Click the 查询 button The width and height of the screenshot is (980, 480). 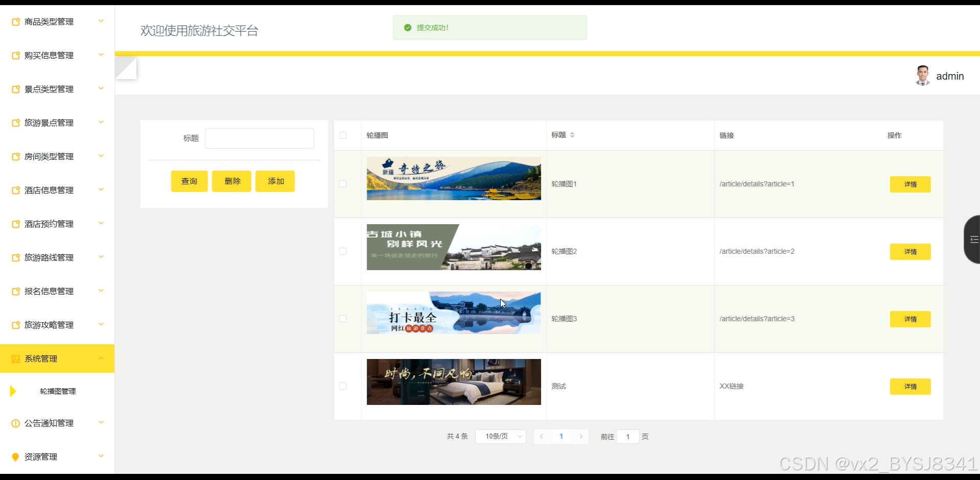pyautogui.click(x=189, y=181)
